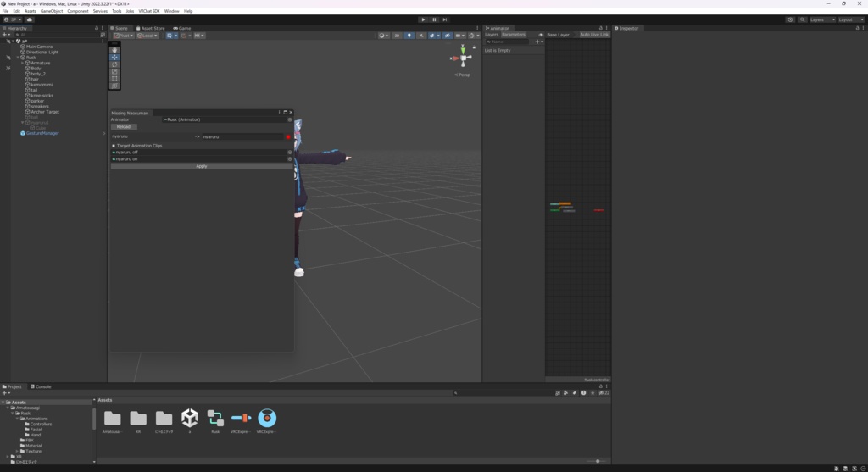The width and height of the screenshot is (868, 472).
Task: Expand the Armature object in Hierarchy
Action: (x=23, y=63)
